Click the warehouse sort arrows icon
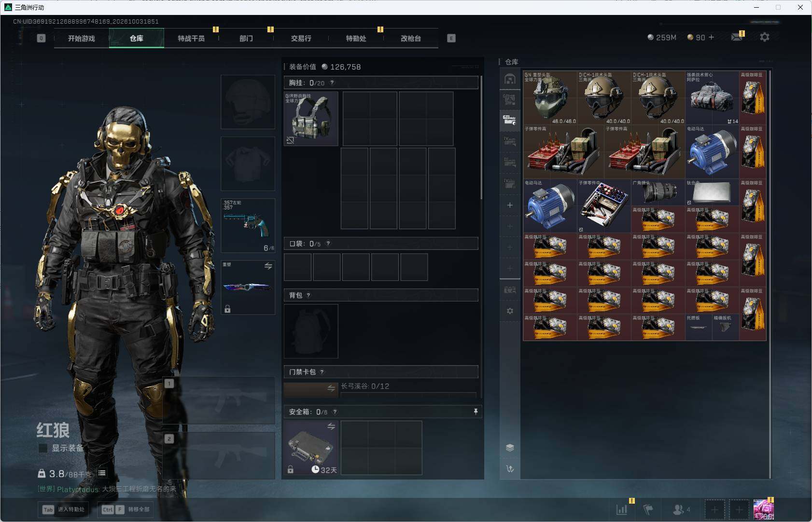Screen dimensions: 812x522 510,468
